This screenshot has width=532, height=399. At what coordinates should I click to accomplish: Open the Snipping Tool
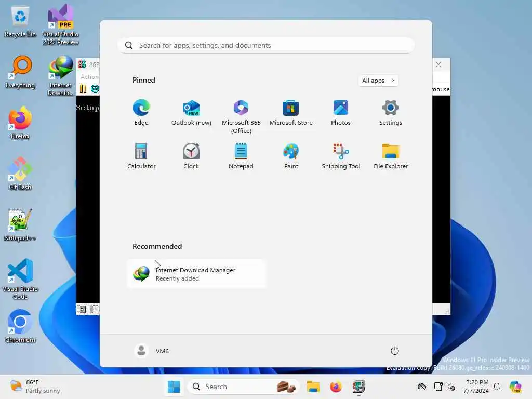tap(341, 156)
